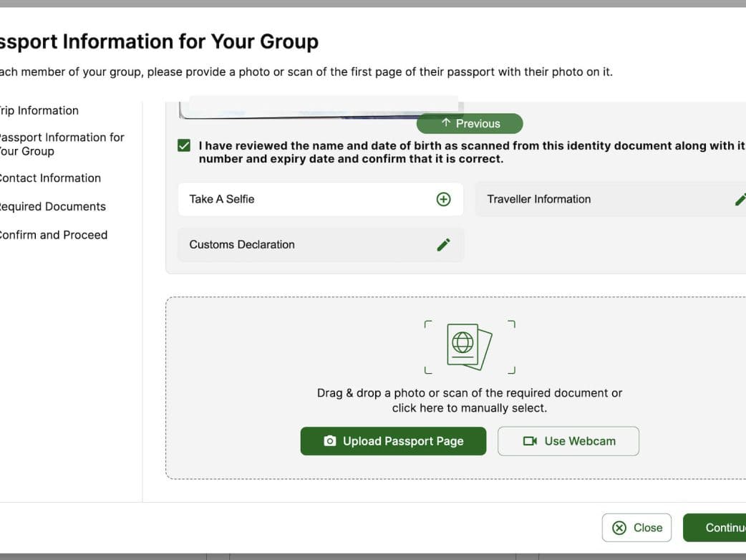Click the Upload Passport Page button text
This screenshot has height=560, width=746.
pos(403,441)
